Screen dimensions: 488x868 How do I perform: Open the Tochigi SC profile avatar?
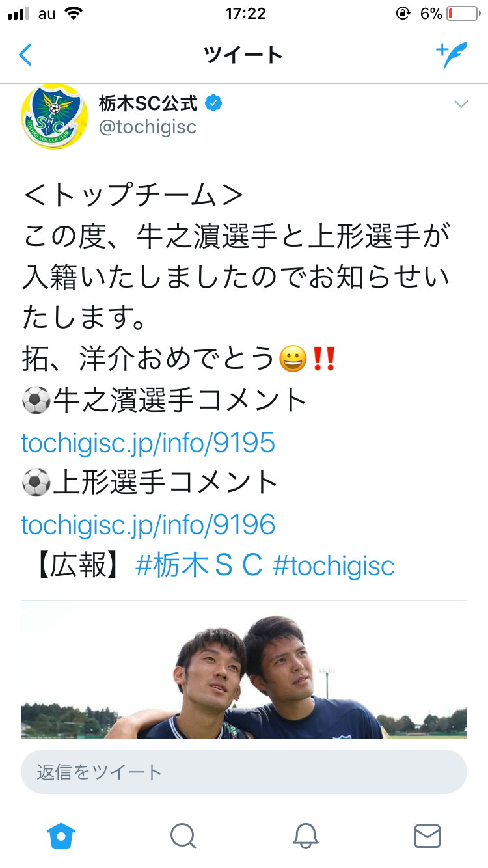pos(55,116)
